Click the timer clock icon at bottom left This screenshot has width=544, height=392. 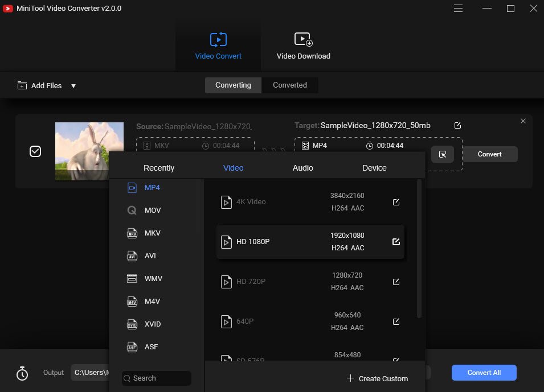(22, 373)
